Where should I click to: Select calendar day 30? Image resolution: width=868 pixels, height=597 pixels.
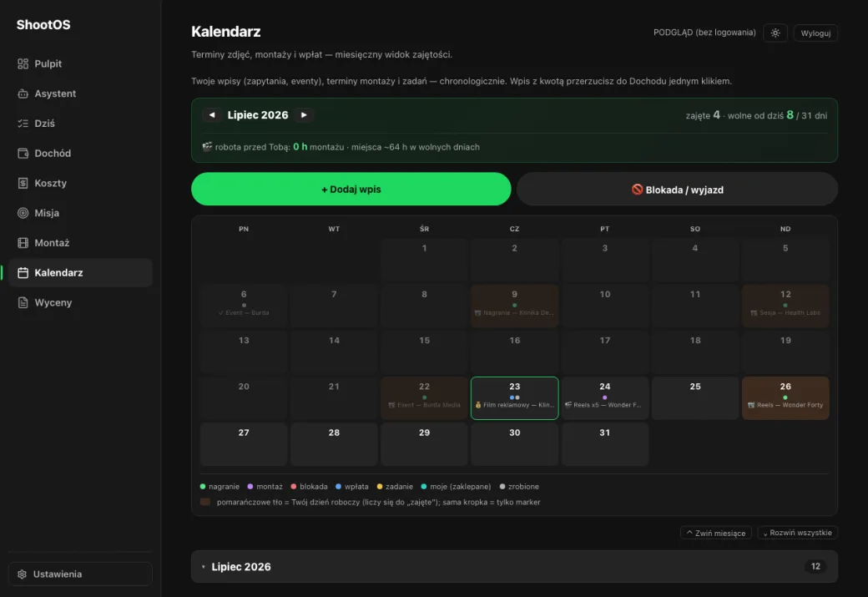click(514, 444)
